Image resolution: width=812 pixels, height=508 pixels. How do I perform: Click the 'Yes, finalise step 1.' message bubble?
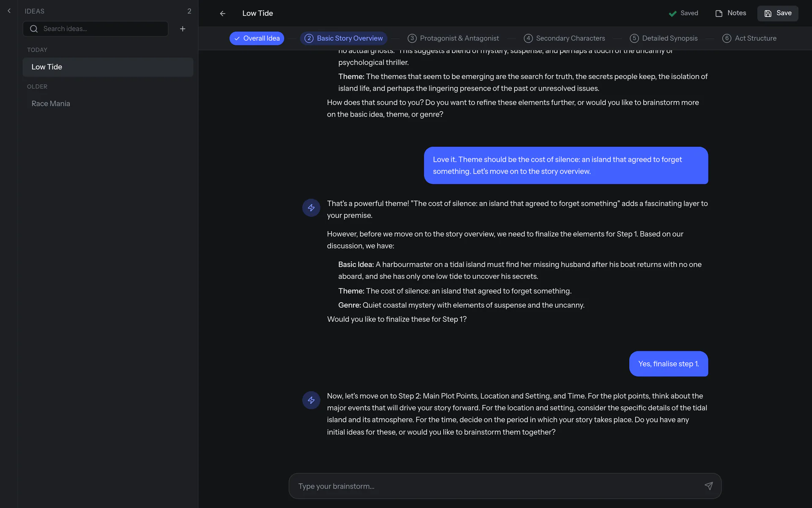pyautogui.click(x=669, y=364)
